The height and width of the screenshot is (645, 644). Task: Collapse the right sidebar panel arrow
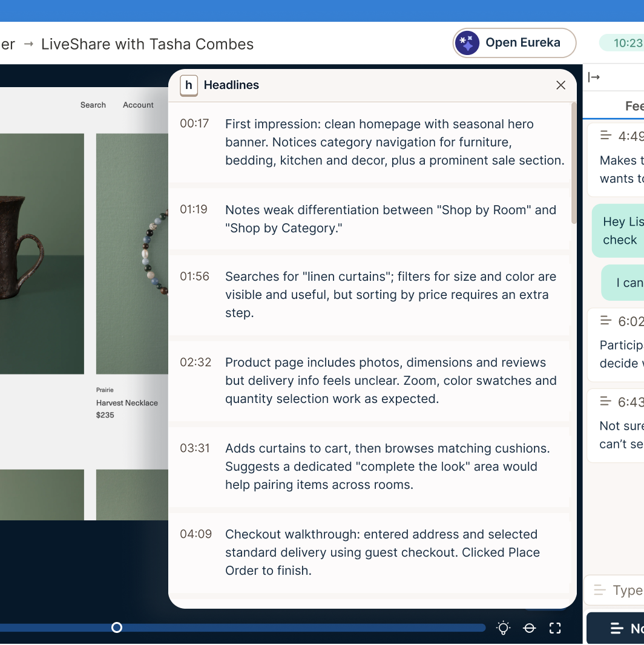tap(594, 77)
